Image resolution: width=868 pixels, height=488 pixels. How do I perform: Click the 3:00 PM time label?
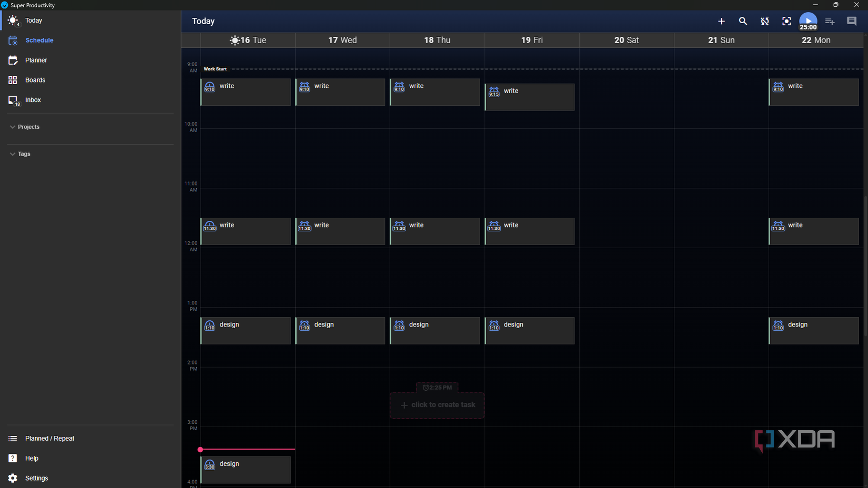[192, 425]
